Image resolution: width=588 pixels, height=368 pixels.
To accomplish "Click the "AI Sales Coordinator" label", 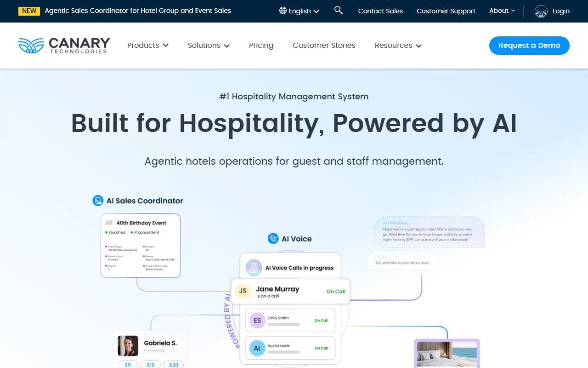I will coord(145,201).
